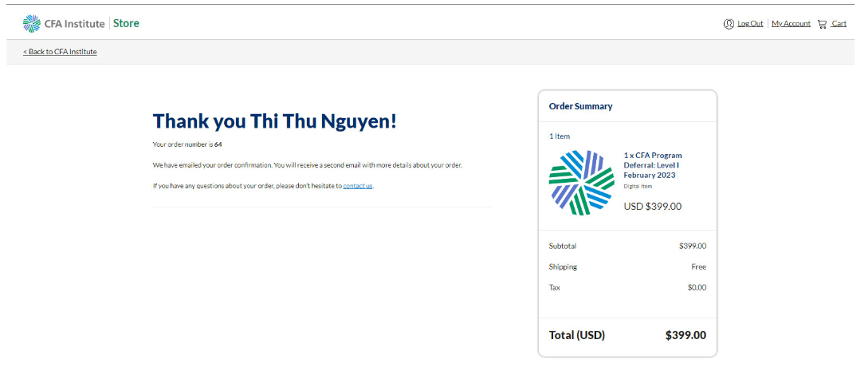Click the 'CFA Institute' header wordmark
Image resolution: width=868 pixels, height=387 pixels.
[x=75, y=24]
